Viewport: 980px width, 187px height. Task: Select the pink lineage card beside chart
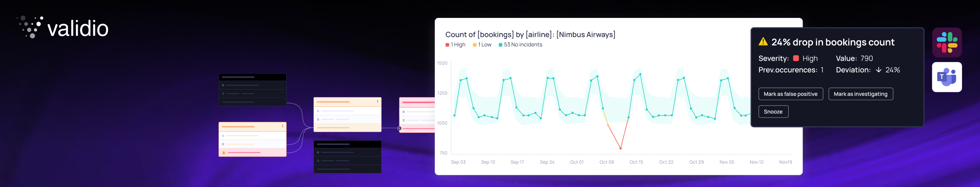pos(417,115)
